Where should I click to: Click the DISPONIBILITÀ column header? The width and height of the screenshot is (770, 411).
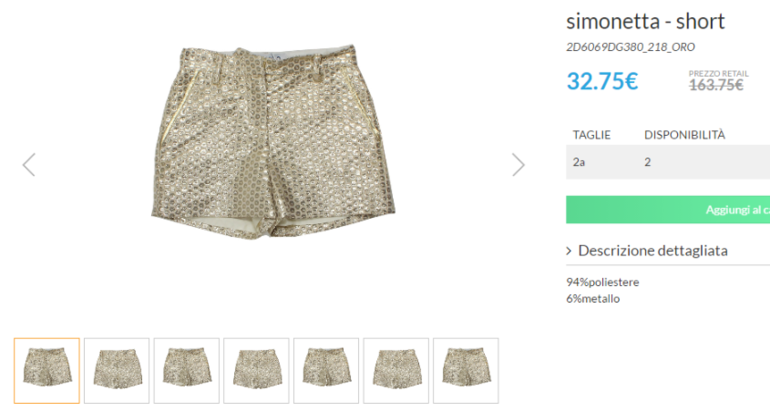pos(684,134)
